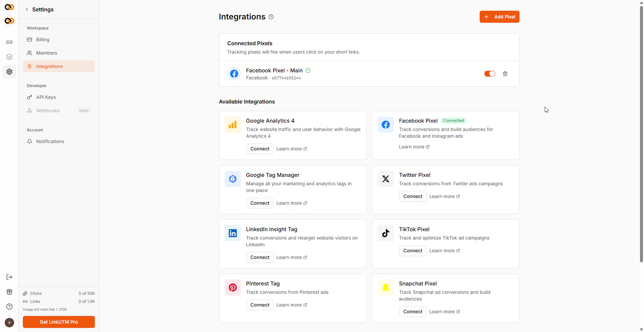The height and width of the screenshot is (332, 644).
Task: Click the Google Tag Manager card icon
Action: click(x=233, y=179)
